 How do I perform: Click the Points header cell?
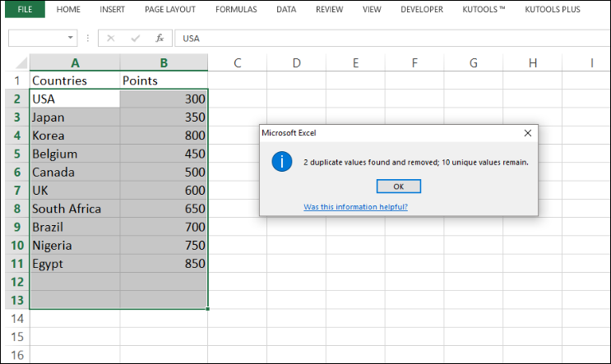pos(164,81)
